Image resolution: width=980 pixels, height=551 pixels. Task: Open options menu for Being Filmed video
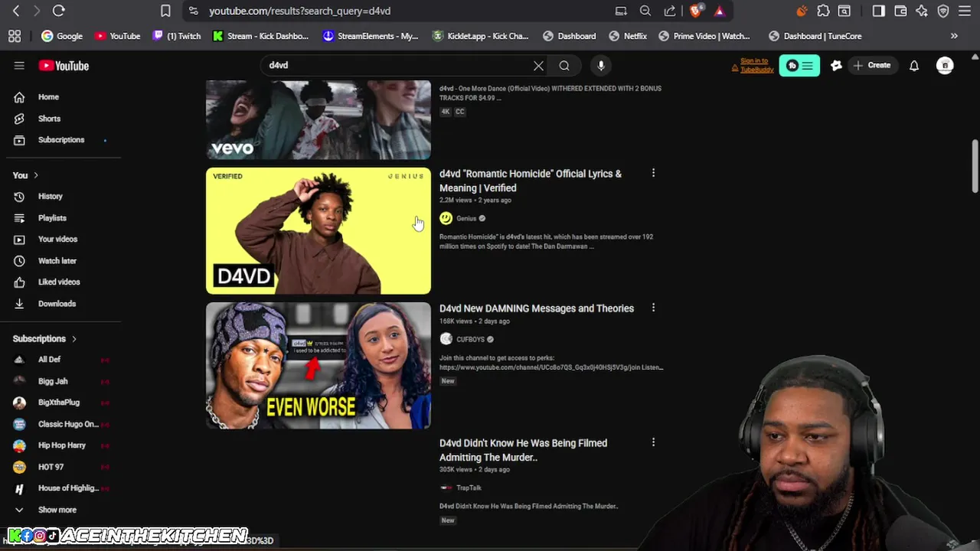click(x=653, y=443)
